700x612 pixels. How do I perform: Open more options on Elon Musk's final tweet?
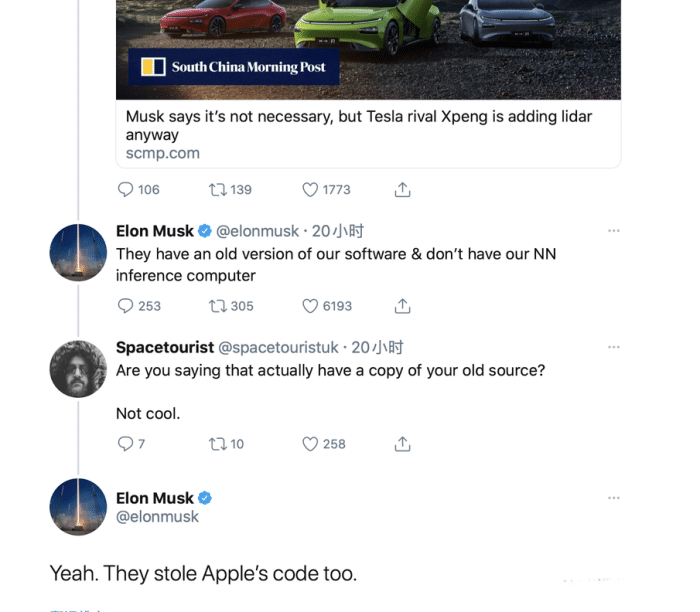(x=614, y=497)
